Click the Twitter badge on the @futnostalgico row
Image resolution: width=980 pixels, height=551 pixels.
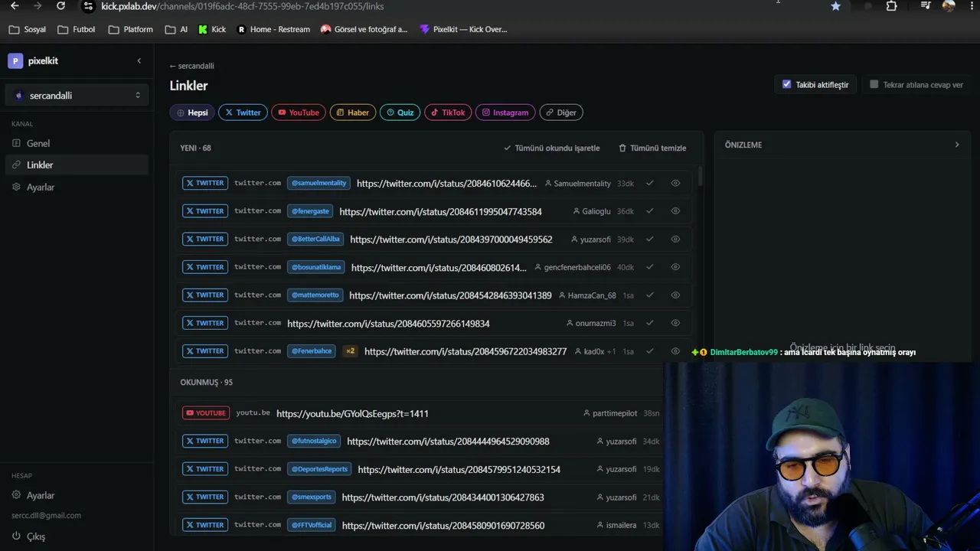click(x=205, y=441)
